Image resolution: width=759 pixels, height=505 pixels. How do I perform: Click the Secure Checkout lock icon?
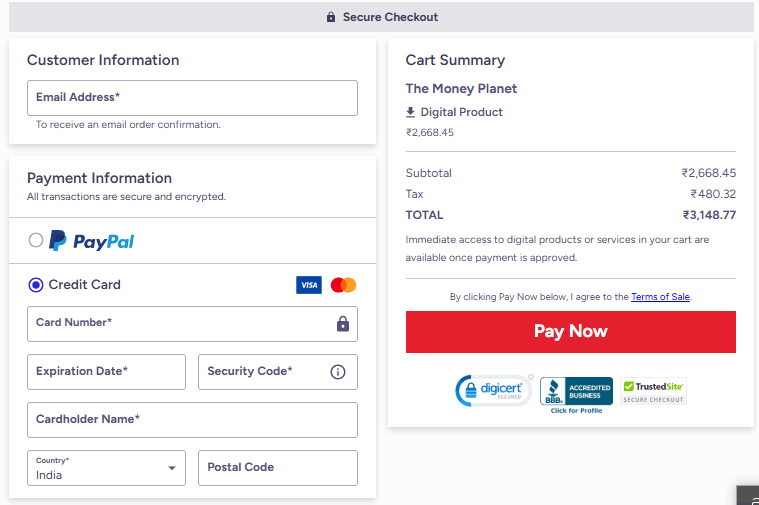pyautogui.click(x=331, y=17)
